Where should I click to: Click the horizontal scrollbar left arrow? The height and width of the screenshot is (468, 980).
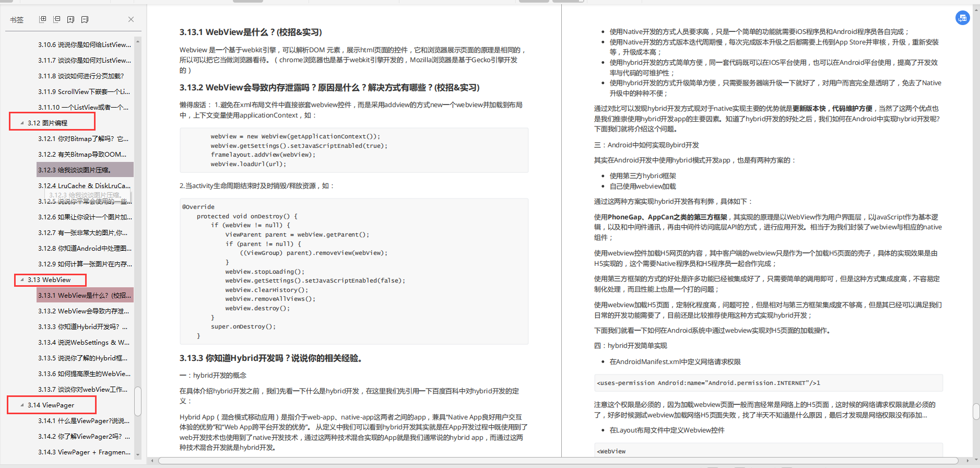[152, 461]
